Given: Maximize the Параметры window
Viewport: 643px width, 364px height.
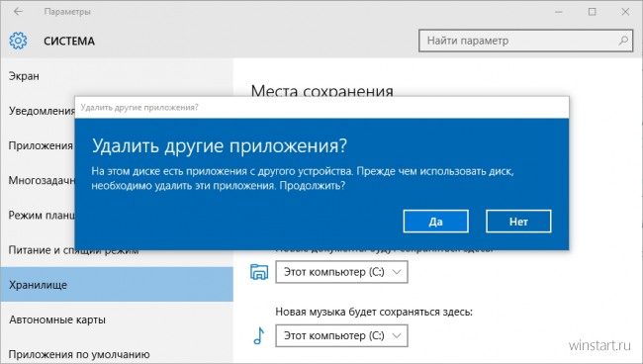Looking at the screenshot, I should pyautogui.click(x=593, y=12).
